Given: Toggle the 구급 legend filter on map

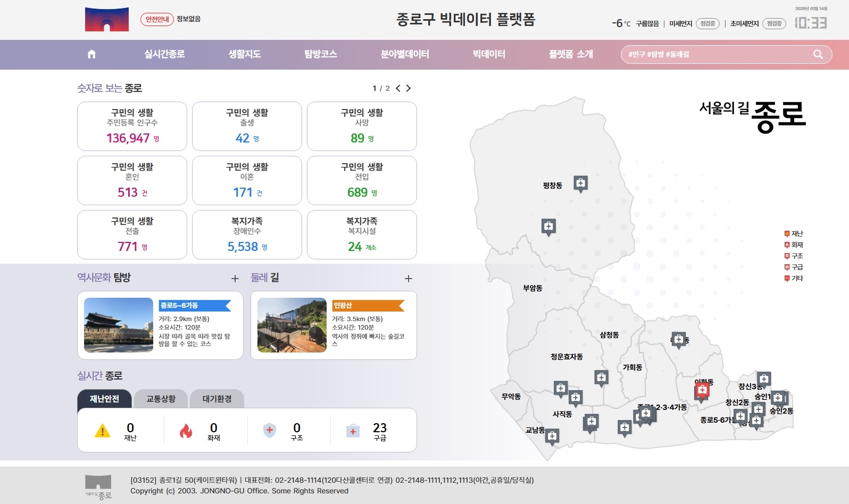Looking at the screenshot, I should pos(793,267).
